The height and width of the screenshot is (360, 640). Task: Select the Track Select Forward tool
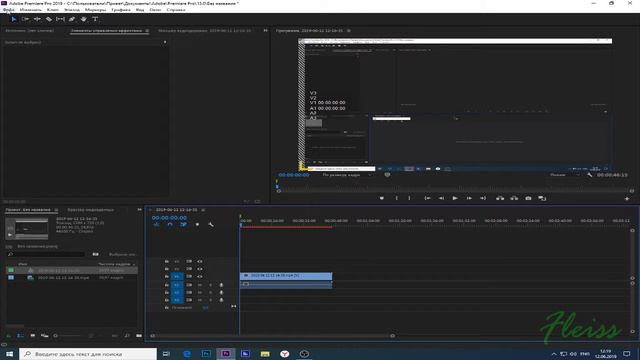point(25,19)
